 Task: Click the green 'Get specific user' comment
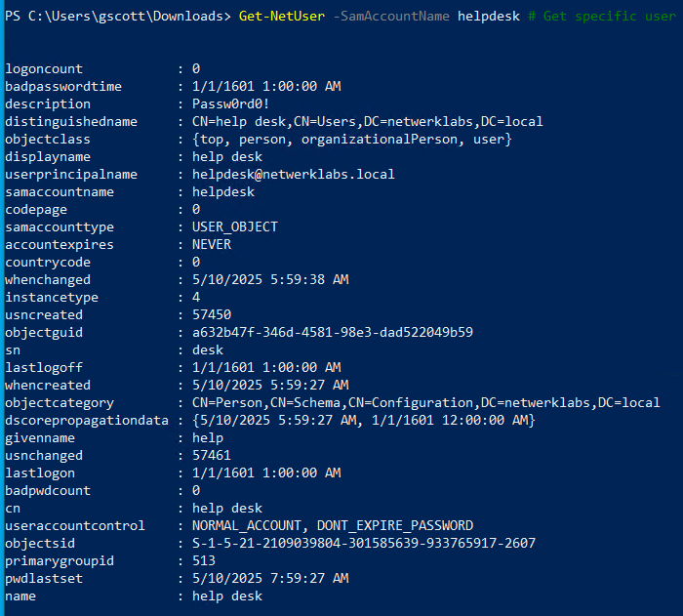point(602,17)
